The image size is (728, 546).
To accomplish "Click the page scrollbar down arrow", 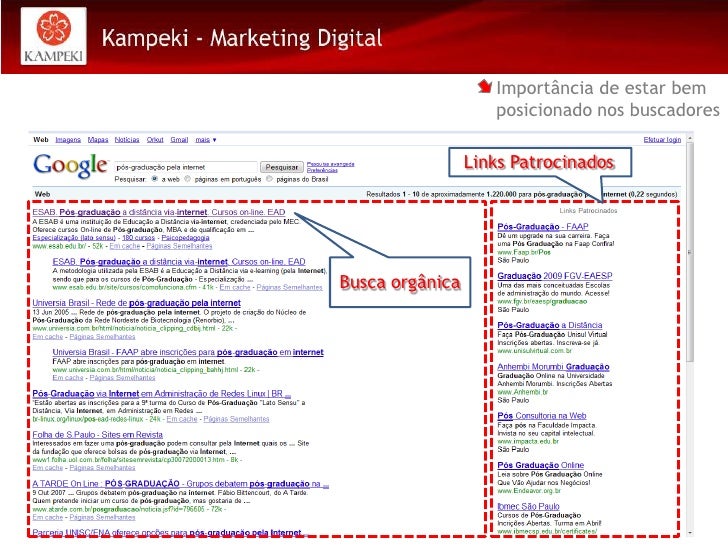I will (x=689, y=533).
